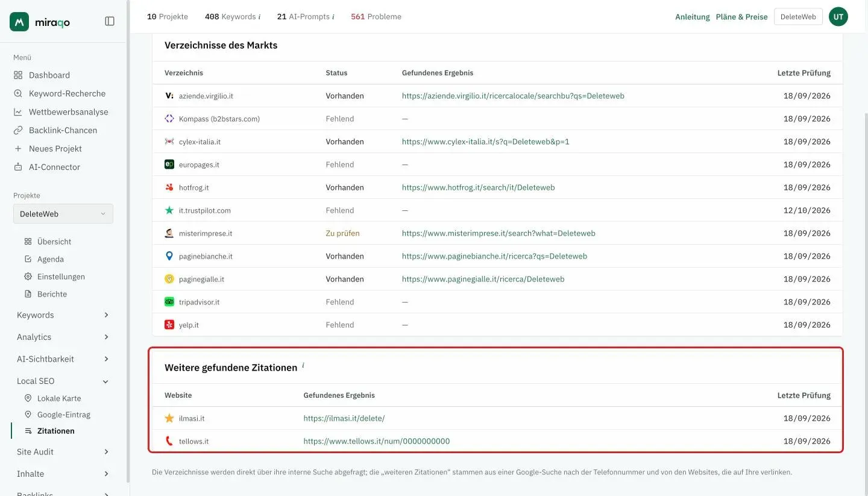The width and height of the screenshot is (868, 496).
Task: Click the Neues Projekt plus icon
Action: 18,149
